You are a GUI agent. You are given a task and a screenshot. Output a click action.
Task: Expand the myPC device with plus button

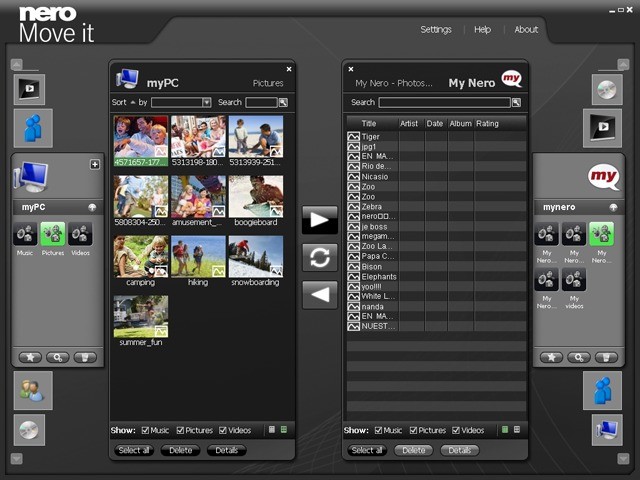click(x=95, y=164)
